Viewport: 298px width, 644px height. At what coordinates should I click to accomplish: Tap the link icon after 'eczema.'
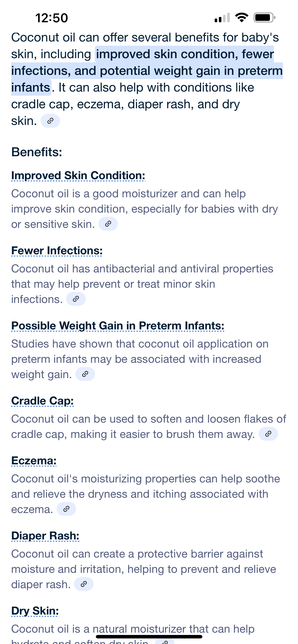click(66, 509)
